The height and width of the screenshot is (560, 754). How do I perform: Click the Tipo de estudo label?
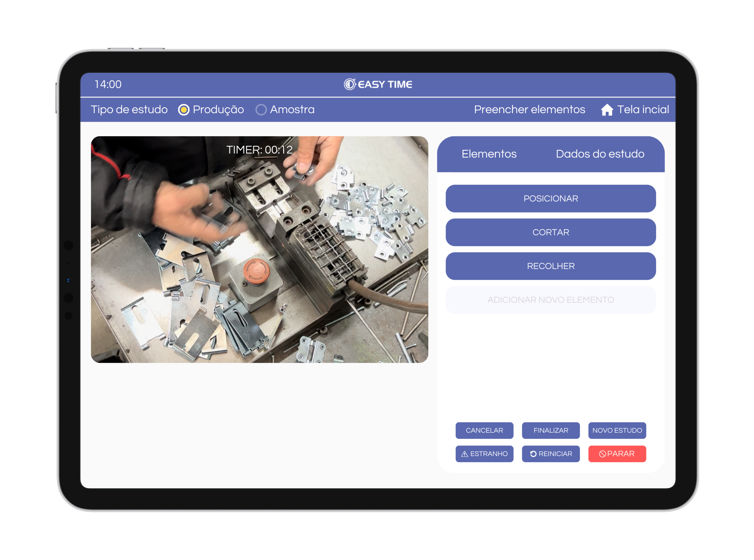(129, 109)
